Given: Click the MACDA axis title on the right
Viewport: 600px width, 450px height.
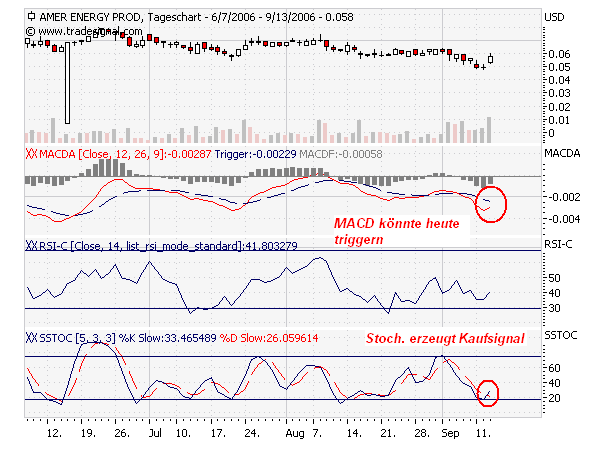Looking at the screenshot, I should pos(562,153).
